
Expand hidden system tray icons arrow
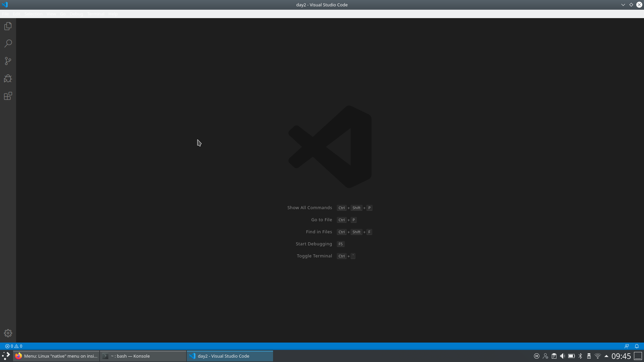606,356
